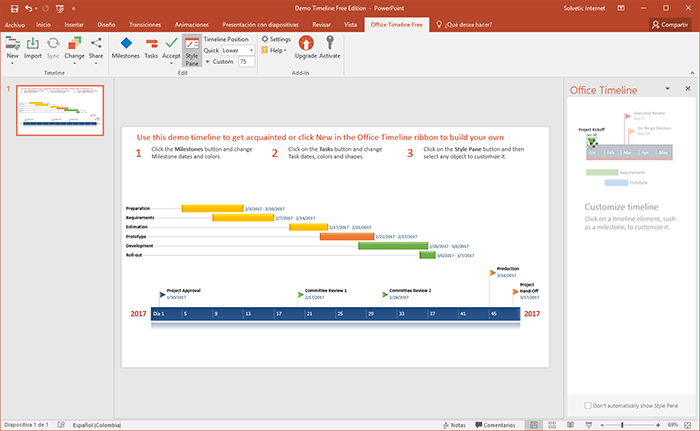Switch to Reading view

(571, 425)
